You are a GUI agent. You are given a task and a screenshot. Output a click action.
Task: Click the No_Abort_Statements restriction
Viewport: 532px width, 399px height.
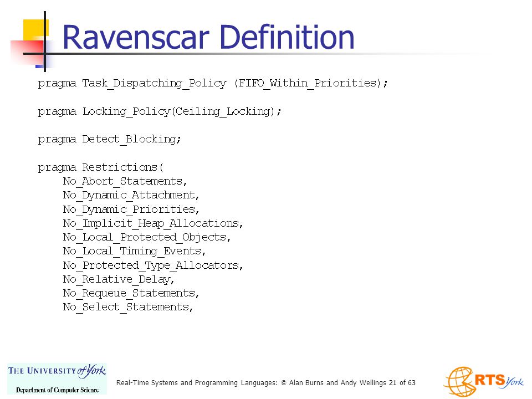(125, 181)
